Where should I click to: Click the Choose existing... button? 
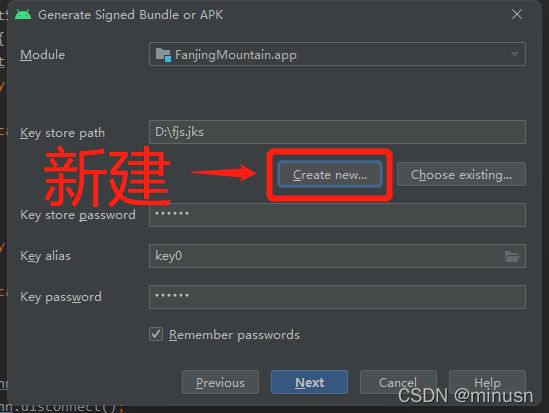461,174
